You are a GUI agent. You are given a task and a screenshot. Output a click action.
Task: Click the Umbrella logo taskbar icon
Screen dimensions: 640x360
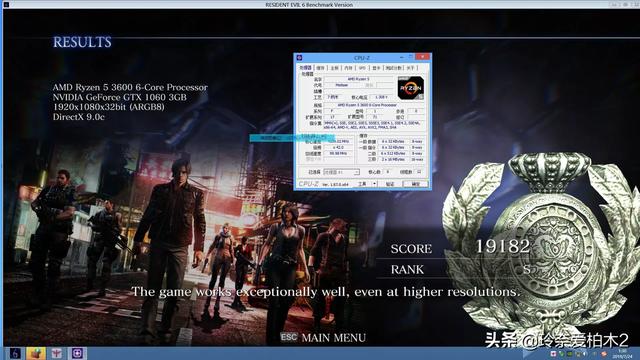pyautogui.click(x=56, y=353)
